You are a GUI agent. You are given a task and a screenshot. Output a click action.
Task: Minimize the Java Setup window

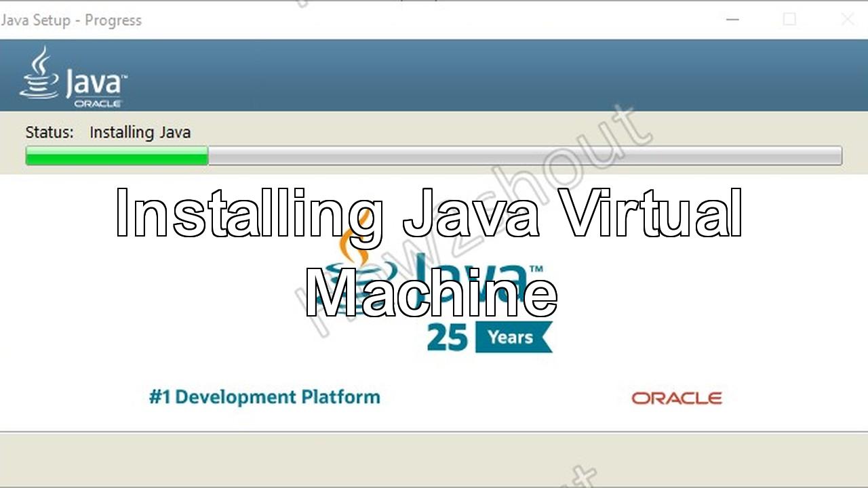732,20
